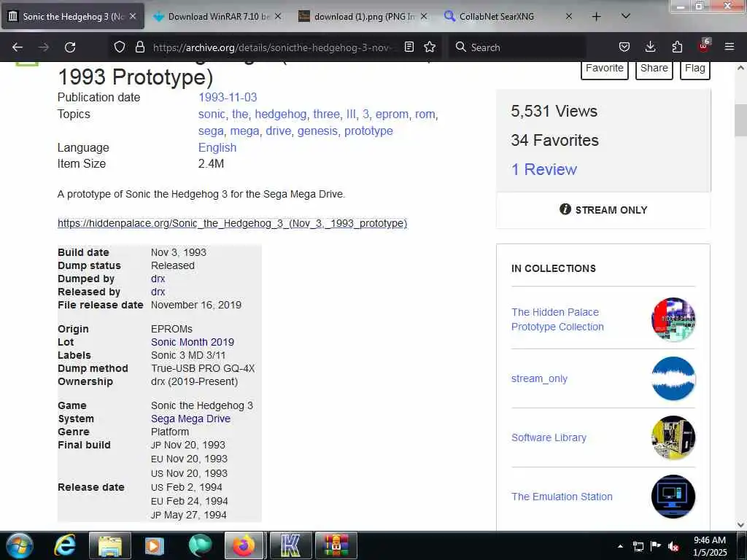Open the shield tracking protection icon
Screen dimensions: 747x560
click(x=120, y=47)
